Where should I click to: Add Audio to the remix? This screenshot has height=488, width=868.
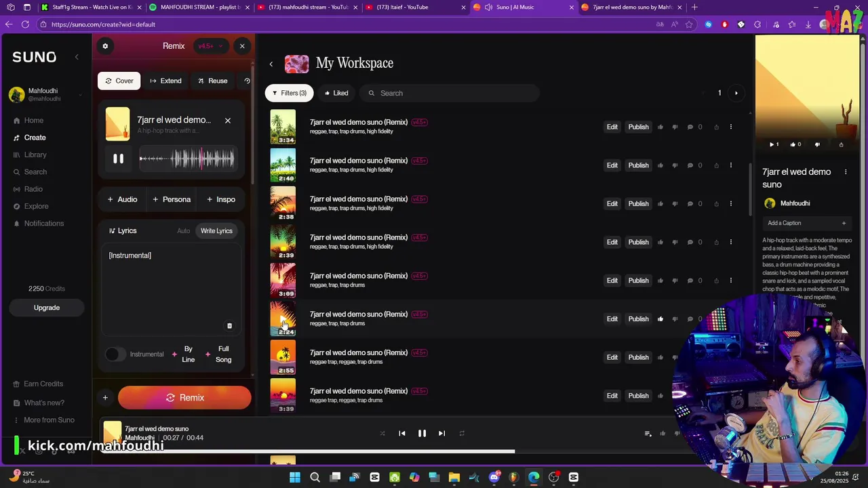122,199
